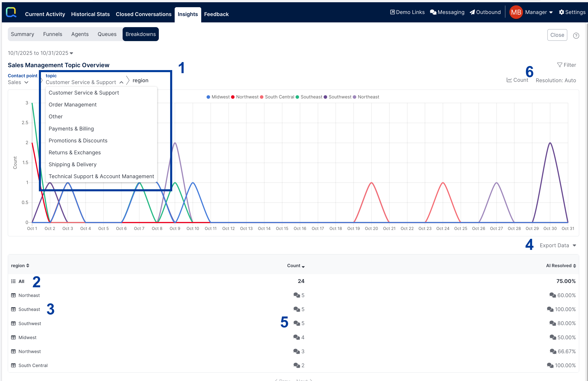Click the Filter funnel icon
588x381 pixels.
(559, 65)
